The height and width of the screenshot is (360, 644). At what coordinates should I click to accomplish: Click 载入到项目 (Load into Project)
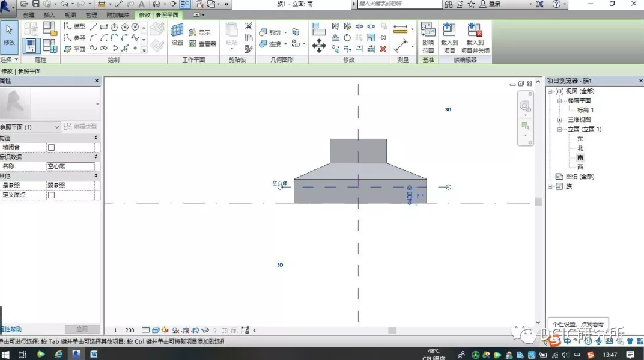[x=449, y=38]
